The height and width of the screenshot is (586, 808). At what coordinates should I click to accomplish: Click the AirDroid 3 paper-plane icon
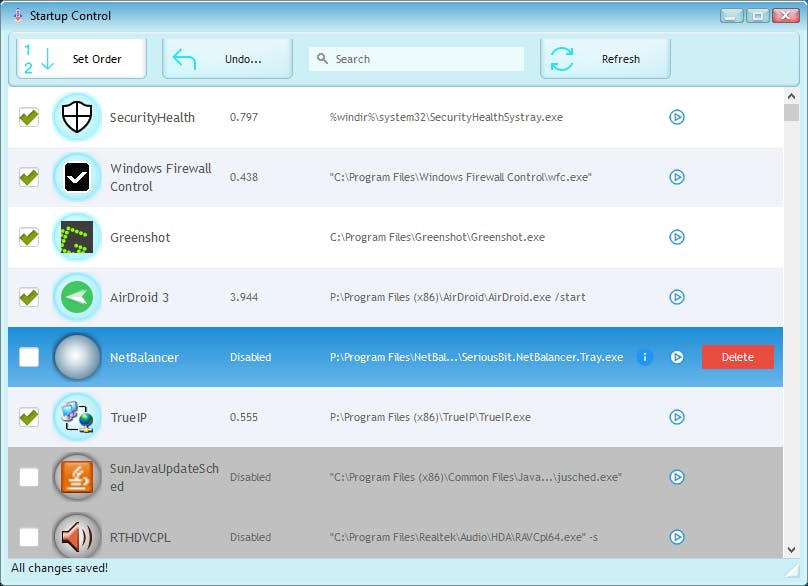point(77,297)
